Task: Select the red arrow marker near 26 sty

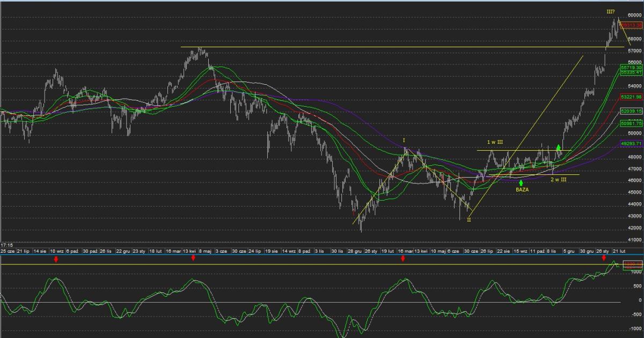Action: click(x=604, y=259)
